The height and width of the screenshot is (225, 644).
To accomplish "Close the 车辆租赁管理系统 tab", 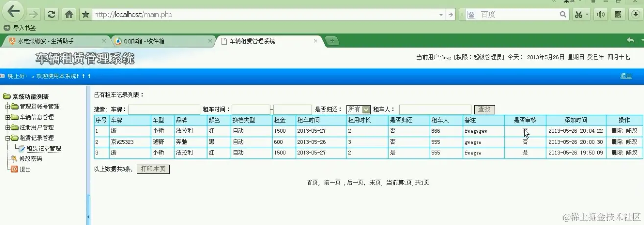I will point(316,41).
